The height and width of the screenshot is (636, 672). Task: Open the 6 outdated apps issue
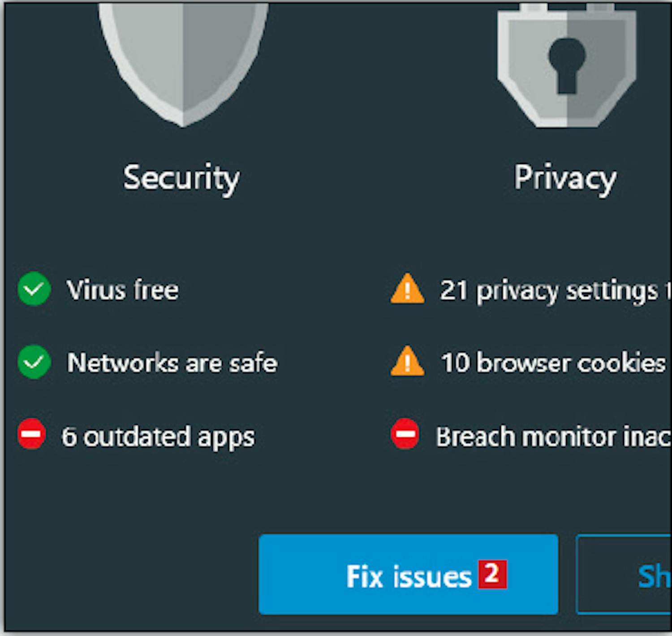pos(158,436)
